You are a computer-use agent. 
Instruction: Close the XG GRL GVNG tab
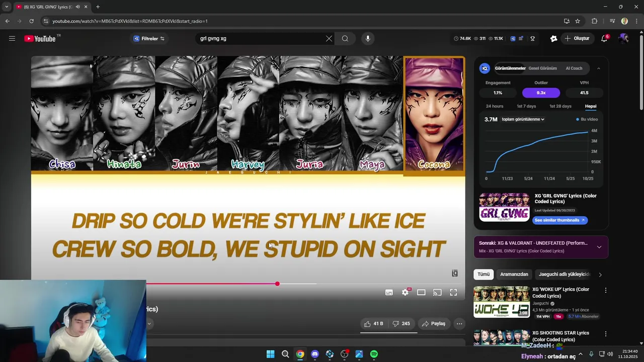pos(86,7)
